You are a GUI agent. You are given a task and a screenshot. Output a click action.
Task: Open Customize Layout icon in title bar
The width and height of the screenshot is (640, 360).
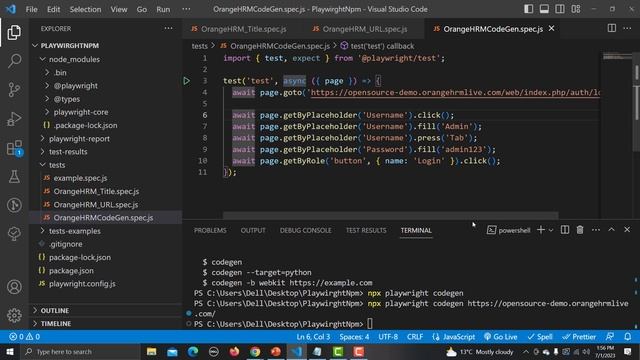pyautogui.click(x=576, y=9)
